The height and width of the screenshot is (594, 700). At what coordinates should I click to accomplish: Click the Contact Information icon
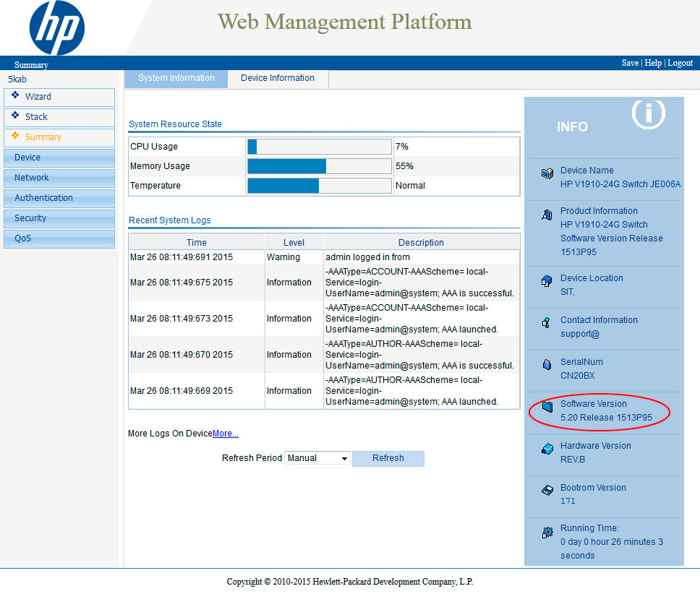[546, 322]
